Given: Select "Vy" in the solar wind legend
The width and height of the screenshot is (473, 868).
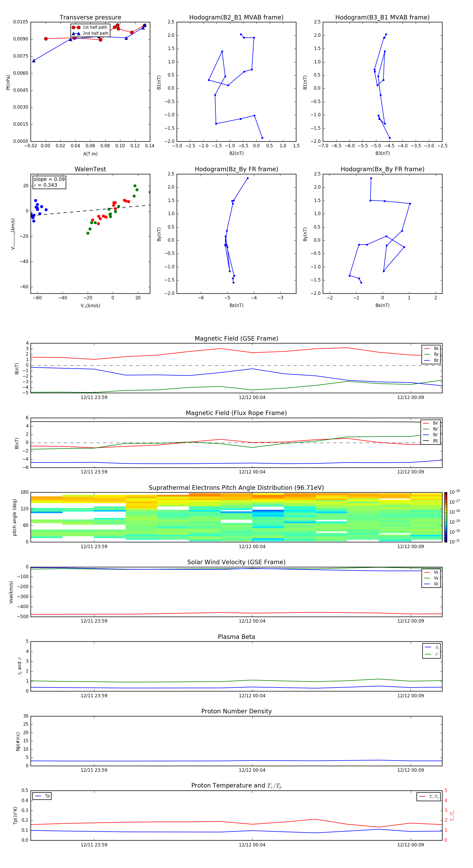Looking at the screenshot, I should (x=431, y=578).
